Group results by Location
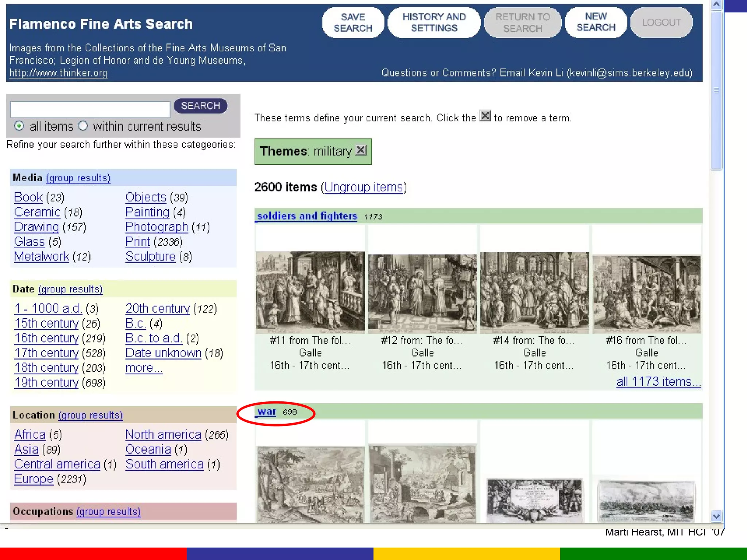 click(x=90, y=415)
